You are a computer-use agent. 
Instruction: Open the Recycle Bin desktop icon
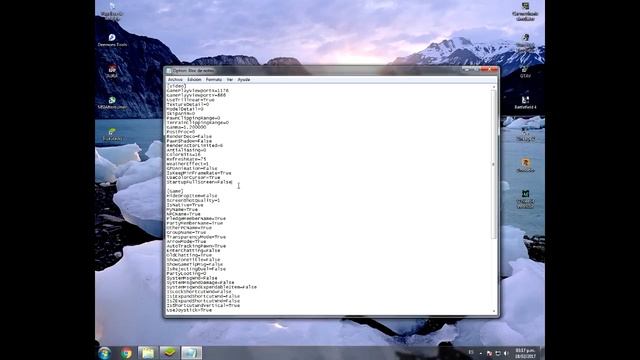coord(112,11)
